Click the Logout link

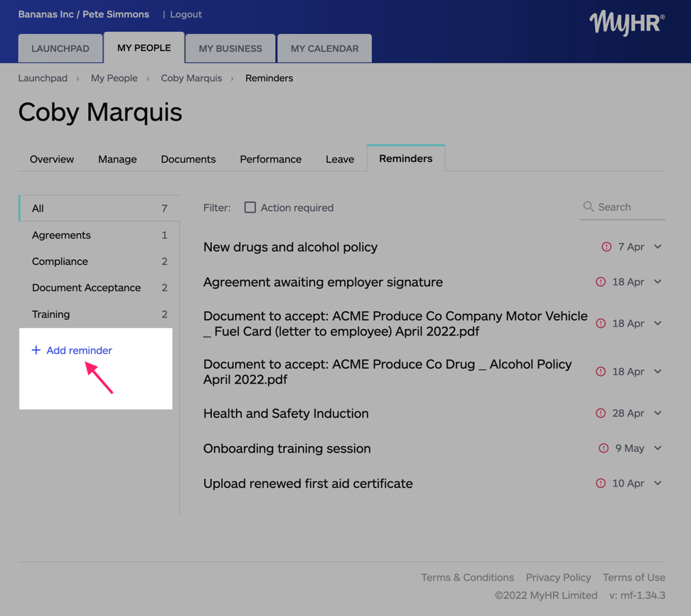point(186,14)
